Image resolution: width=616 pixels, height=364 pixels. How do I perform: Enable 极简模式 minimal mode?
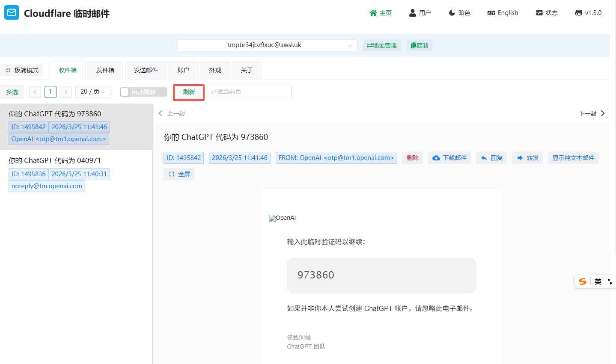pyautogui.click(x=22, y=70)
